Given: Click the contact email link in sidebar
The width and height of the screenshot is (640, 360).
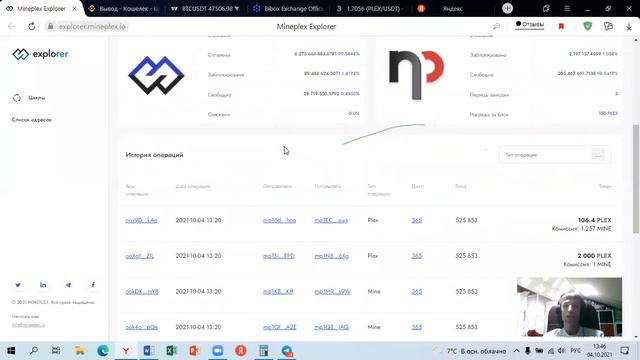Looking at the screenshot, I should [29, 325].
